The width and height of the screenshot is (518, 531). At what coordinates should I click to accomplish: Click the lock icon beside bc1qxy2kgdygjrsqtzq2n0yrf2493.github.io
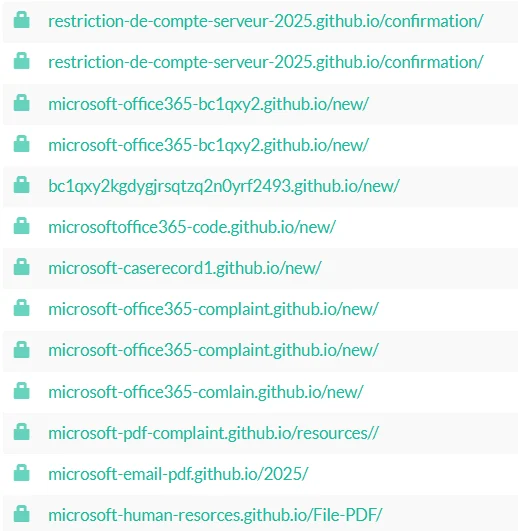click(21, 185)
